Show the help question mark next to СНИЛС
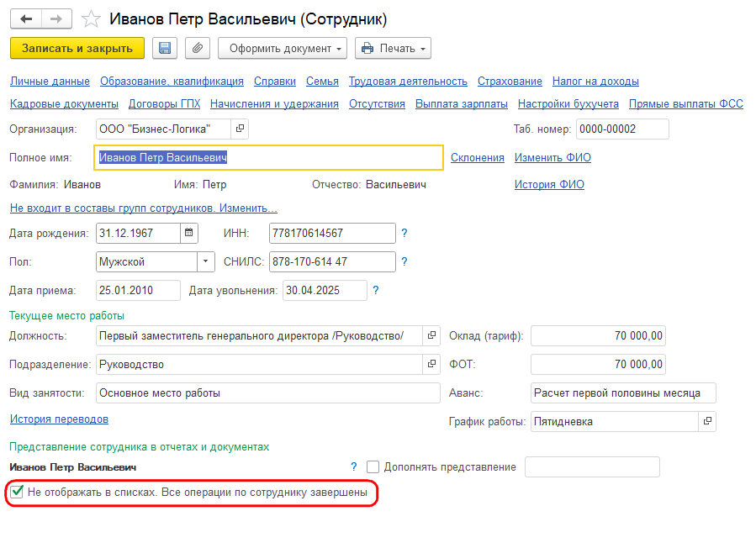This screenshot has height=548, width=756. point(404,261)
